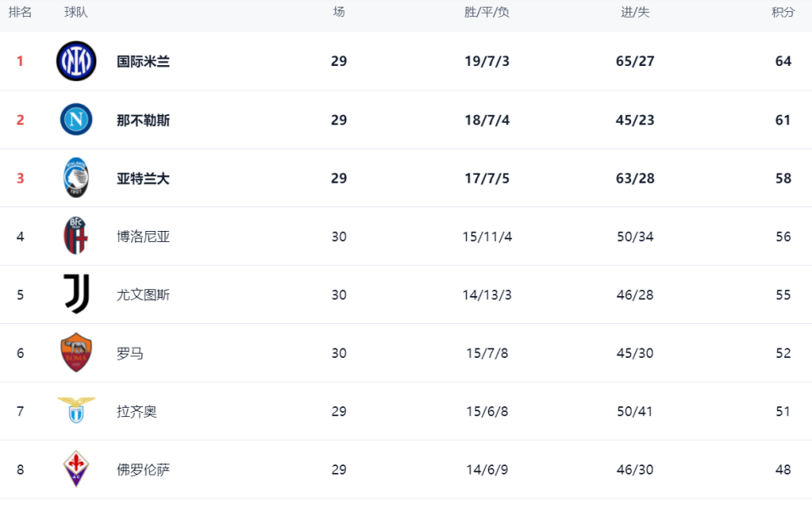The width and height of the screenshot is (812, 505).
Task: Click the 那不勒斯 team name
Action: point(143,120)
